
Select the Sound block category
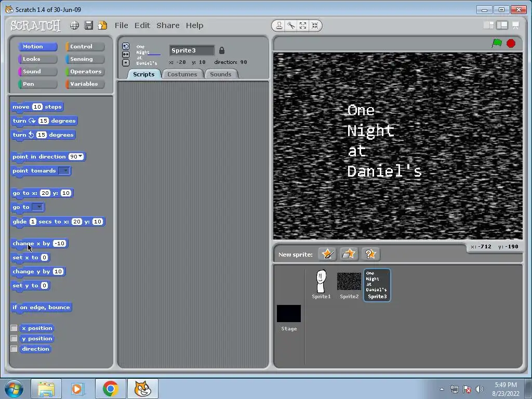tap(37, 72)
